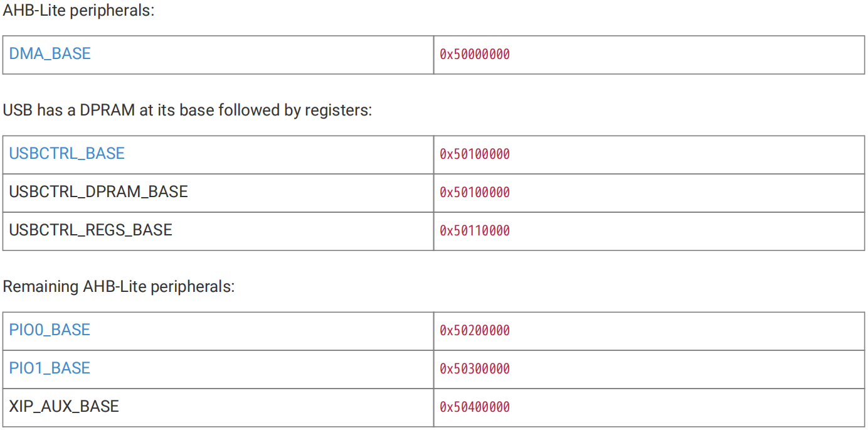Click 'Remaining AHB-Lite peripherals:' text

coord(119,288)
